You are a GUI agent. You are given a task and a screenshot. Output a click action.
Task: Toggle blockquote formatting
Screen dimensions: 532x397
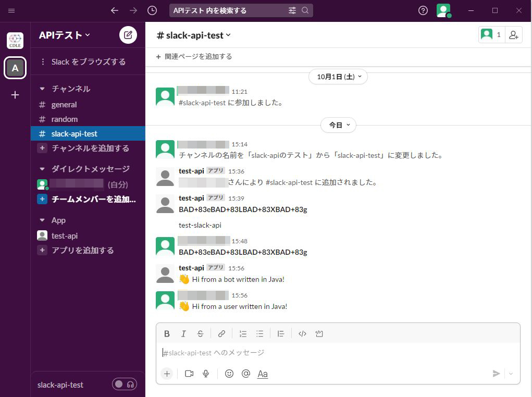(281, 333)
